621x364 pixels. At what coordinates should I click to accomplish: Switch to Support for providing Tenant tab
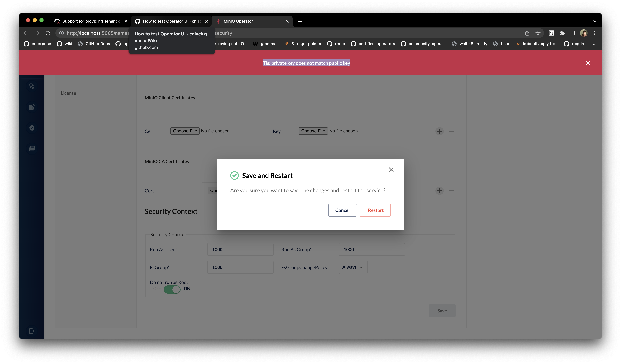coord(89,21)
